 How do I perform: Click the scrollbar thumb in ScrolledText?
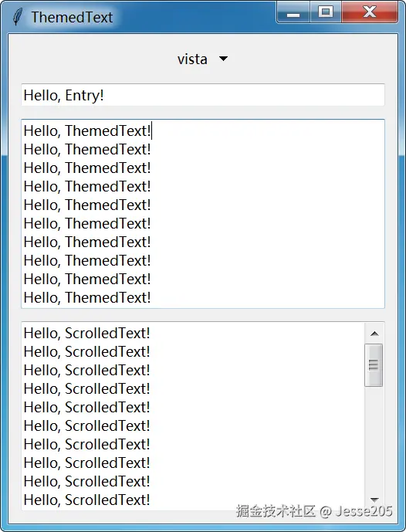click(x=374, y=365)
